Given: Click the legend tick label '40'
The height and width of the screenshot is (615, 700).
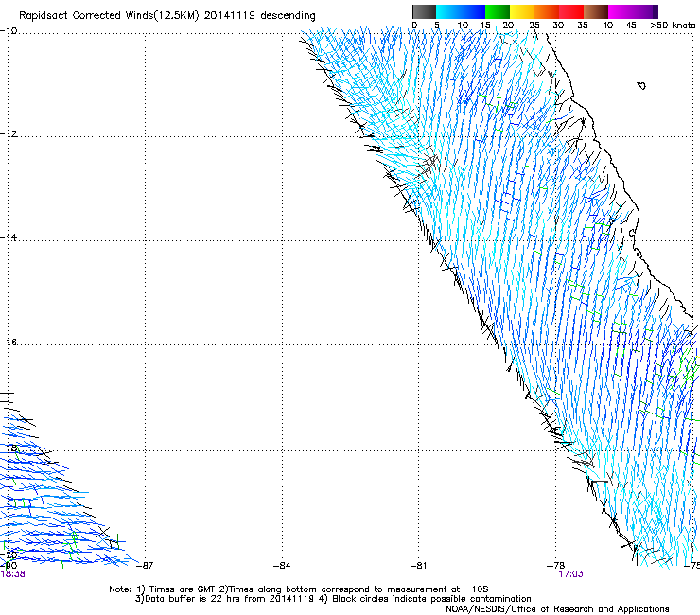Looking at the screenshot, I should click(607, 26).
